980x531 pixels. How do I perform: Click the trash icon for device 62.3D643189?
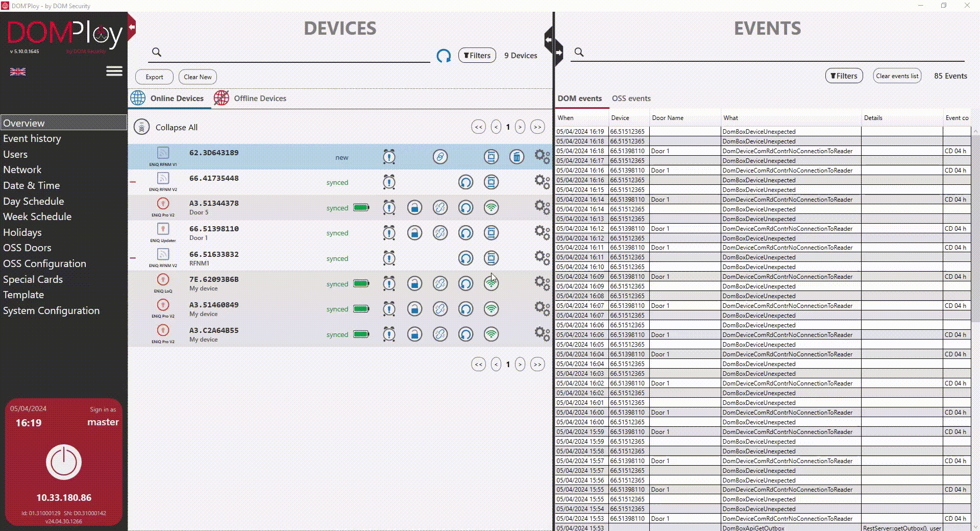[x=517, y=157]
